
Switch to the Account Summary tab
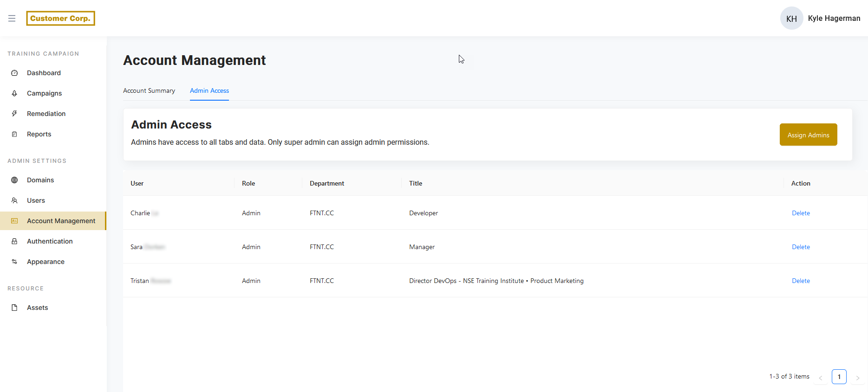149,91
